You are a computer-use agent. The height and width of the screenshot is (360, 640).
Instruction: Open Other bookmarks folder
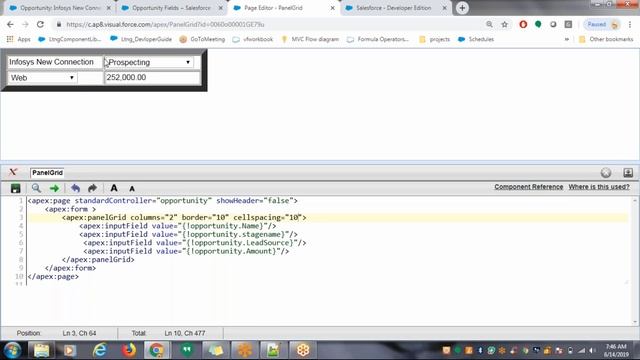pyautogui.click(x=606, y=39)
